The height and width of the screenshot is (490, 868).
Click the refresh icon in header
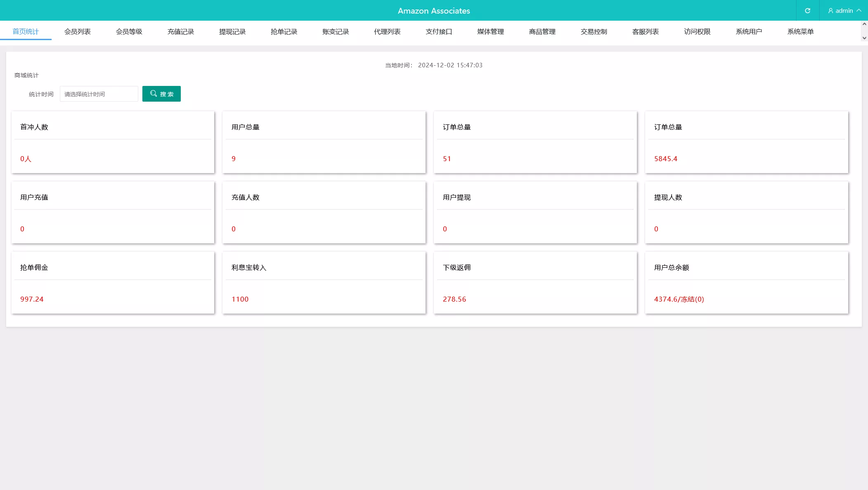[x=807, y=11]
